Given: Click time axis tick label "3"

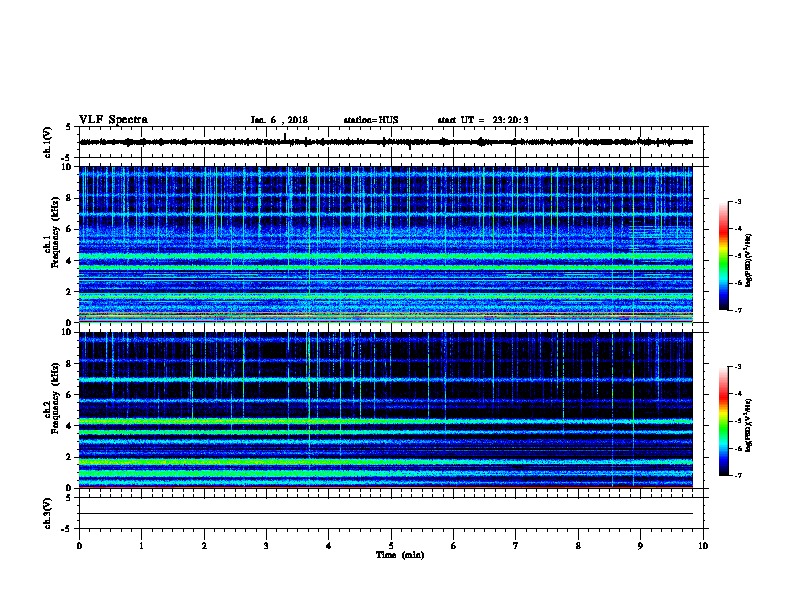Looking at the screenshot, I should pos(266,546).
